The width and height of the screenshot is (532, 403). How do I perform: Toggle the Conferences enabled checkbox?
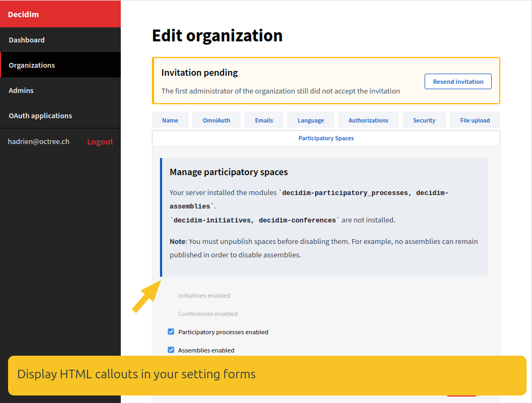[171, 313]
